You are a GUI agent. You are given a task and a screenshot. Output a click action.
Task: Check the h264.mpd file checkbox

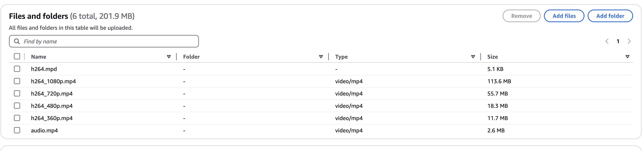[x=17, y=69]
